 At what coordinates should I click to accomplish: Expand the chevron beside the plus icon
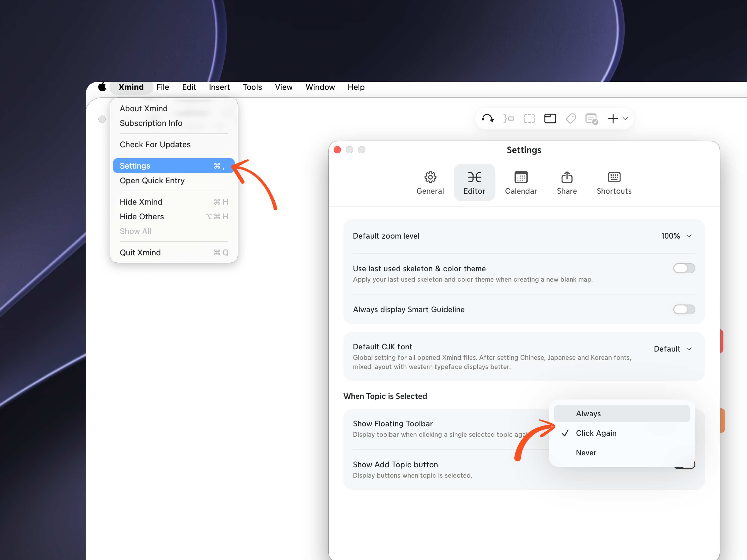[x=625, y=118]
